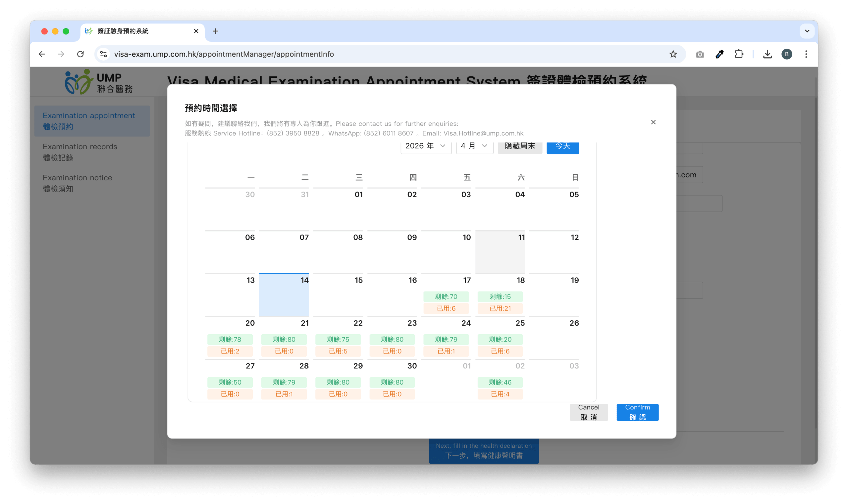This screenshot has width=848, height=504.
Task: Open a new tab with the plus icon
Action: [x=215, y=31]
